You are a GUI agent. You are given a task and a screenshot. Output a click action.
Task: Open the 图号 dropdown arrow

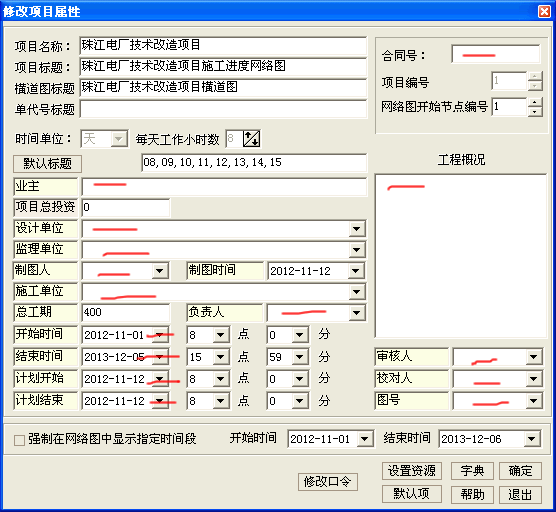[534, 401]
